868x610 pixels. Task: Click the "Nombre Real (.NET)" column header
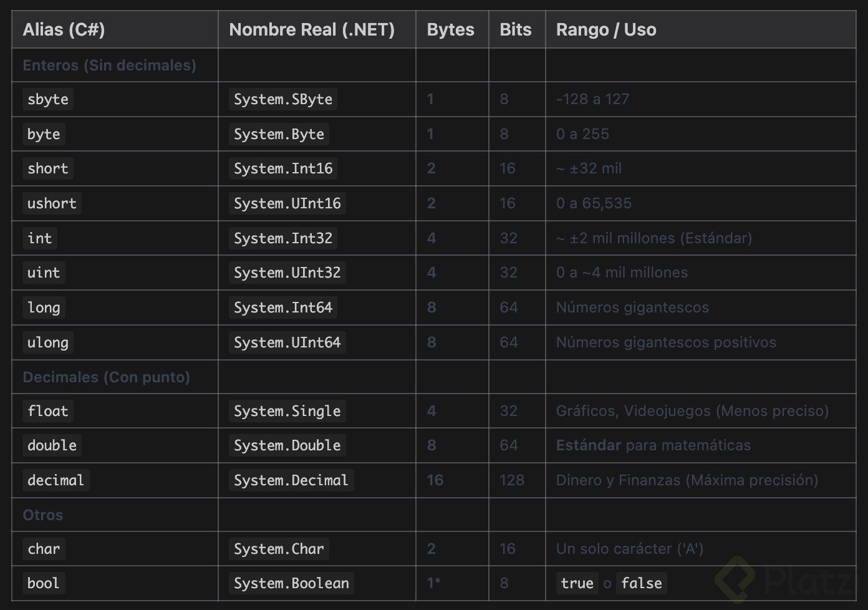tap(312, 30)
